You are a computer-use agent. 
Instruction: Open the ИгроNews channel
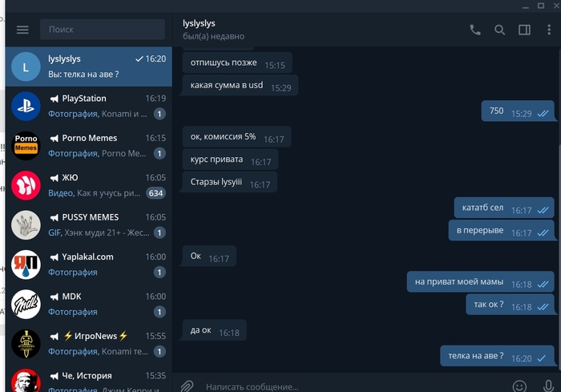pyautogui.click(x=89, y=344)
